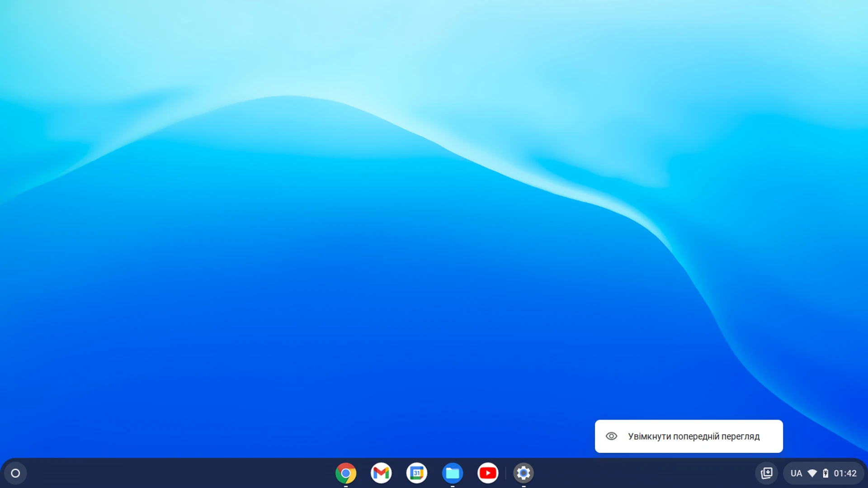Image resolution: width=868 pixels, height=488 pixels.
Task: Launch YouTube from the shelf
Action: tap(488, 473)
